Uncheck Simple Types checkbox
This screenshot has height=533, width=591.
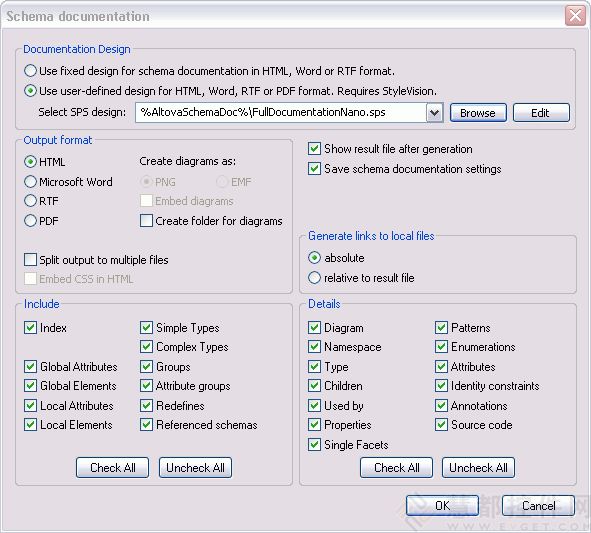click(x=146, y=328)
